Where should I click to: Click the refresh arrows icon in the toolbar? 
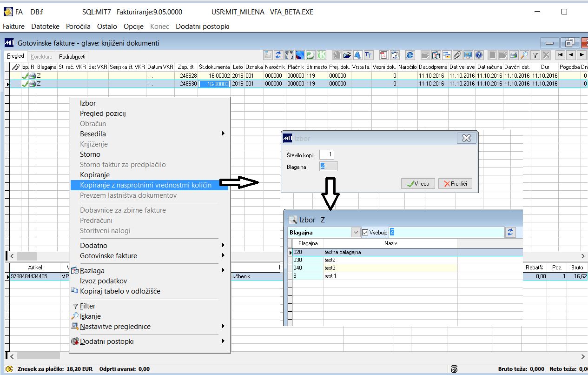[278, 55]
